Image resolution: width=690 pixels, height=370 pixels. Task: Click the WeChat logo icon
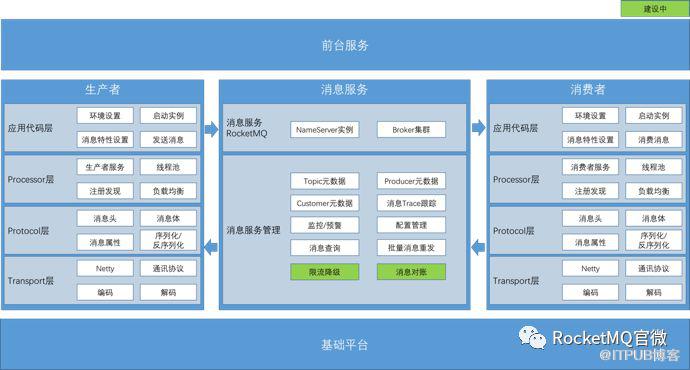click(532, 337)
